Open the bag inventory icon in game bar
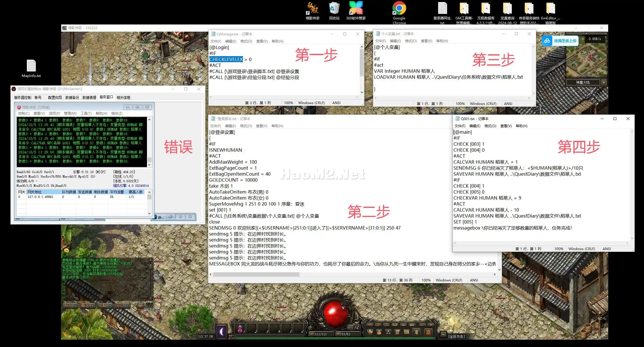This screenshot has height=347, width=644. pyautogui.click(x=379, y=333)
